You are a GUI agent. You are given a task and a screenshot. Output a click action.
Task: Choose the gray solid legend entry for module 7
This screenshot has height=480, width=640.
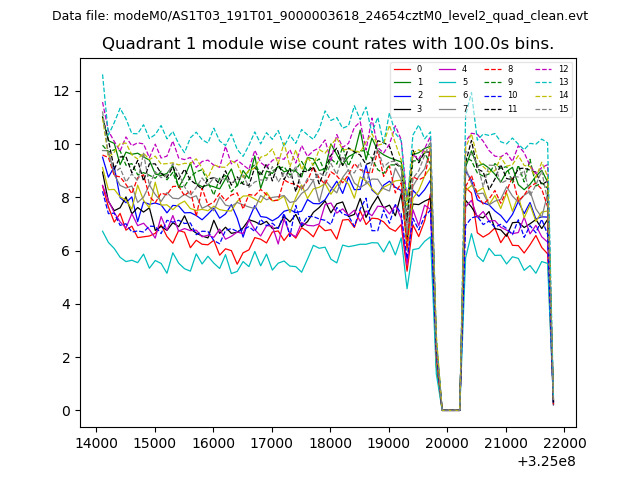click(448, 108)
